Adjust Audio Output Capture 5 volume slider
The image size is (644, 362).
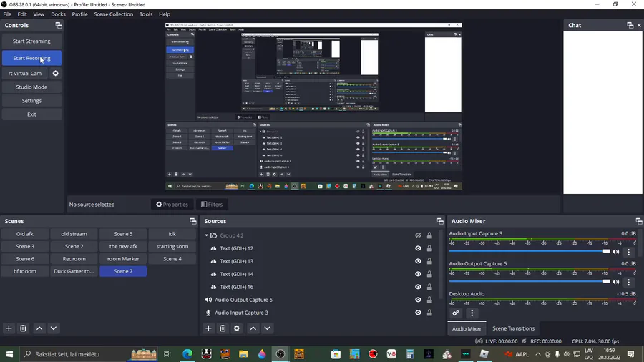coord(530,282)
